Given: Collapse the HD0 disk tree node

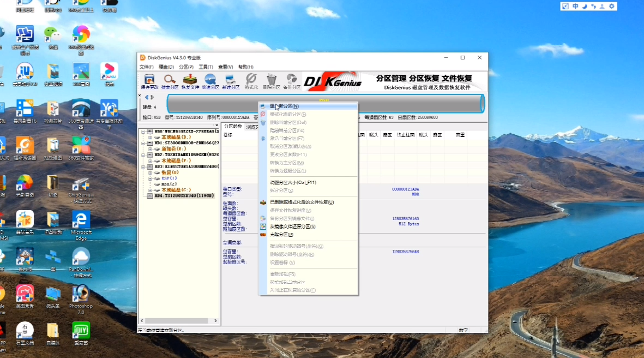Looking at the screenshot, I should tap(143, 132).
